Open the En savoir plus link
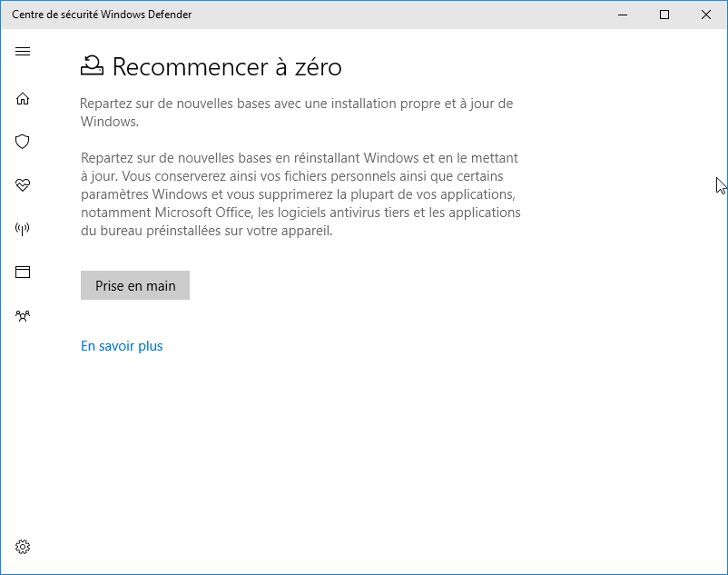 point(122,346)
